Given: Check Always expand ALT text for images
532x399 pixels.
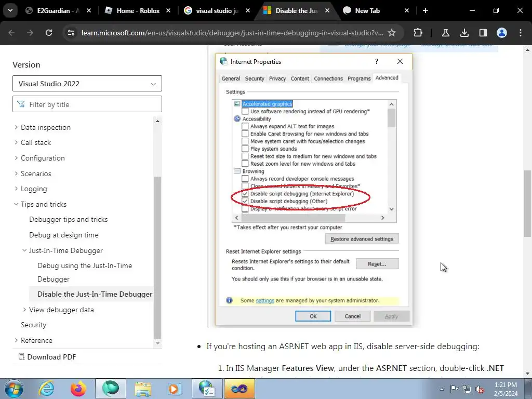Looking at the screenshot, I should point(245,126).
